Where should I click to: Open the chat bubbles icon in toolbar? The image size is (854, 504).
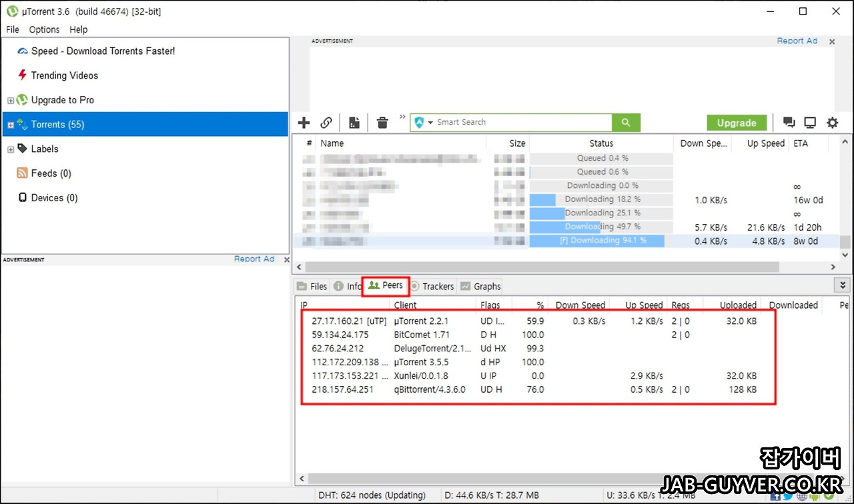(789, 123)
